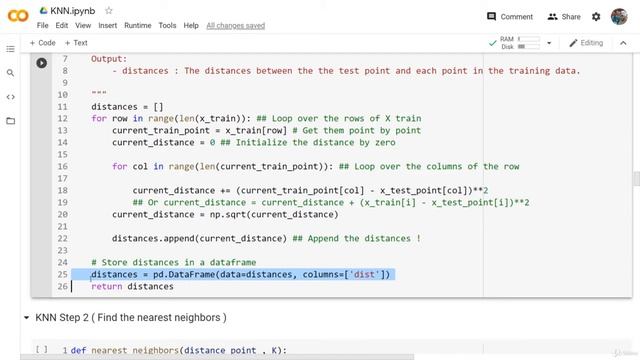Expand the runtime connection dropdown arrow

click(x=549, y=43)
